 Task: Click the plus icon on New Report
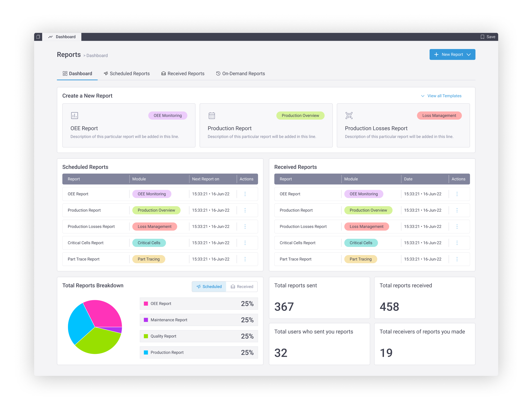click(x=436, y=54)
